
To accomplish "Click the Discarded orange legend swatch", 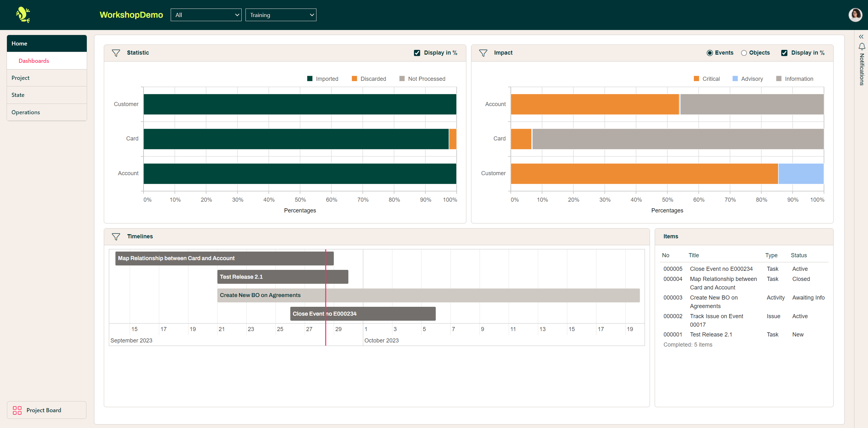I will 354,79.
